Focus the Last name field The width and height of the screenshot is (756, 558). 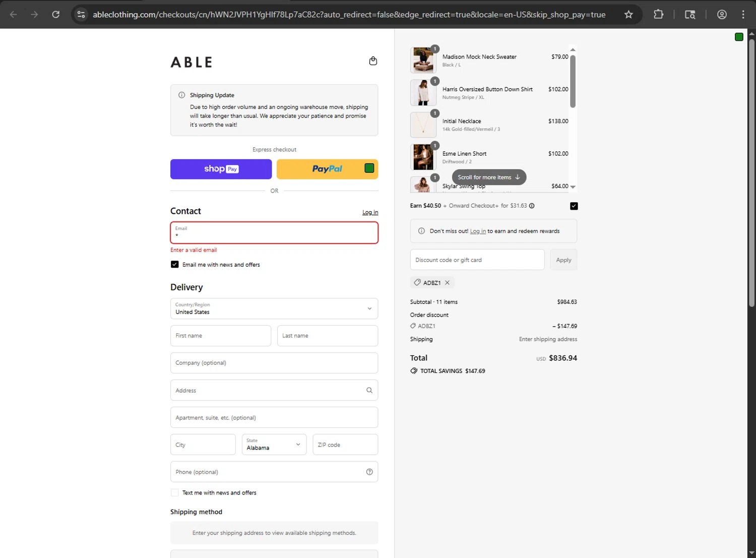pos(328,336)
